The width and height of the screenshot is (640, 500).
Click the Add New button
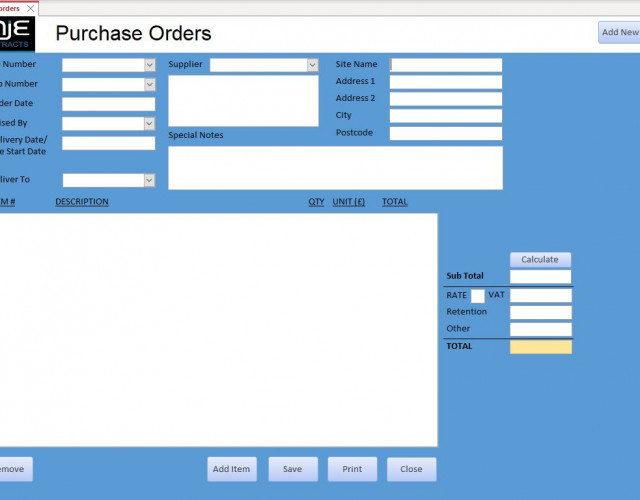(x=619, y=33)
